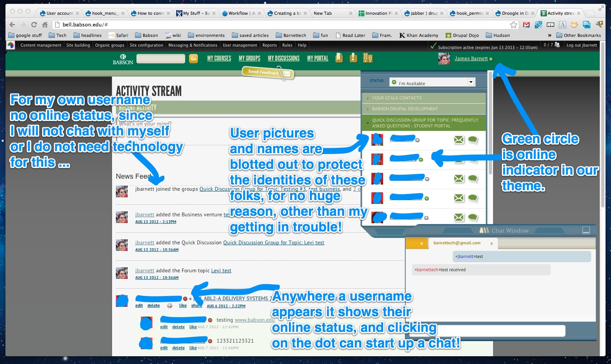Image resolution: width=611 pixels, height=364 pixels.
Task: Open the Site building admin menu
Action: [x=78, y=45]
